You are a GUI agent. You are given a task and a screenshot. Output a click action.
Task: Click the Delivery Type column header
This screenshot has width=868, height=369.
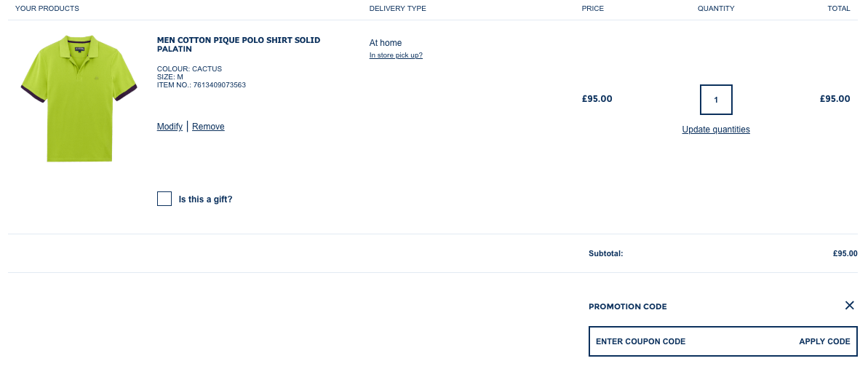coord(397,8)
